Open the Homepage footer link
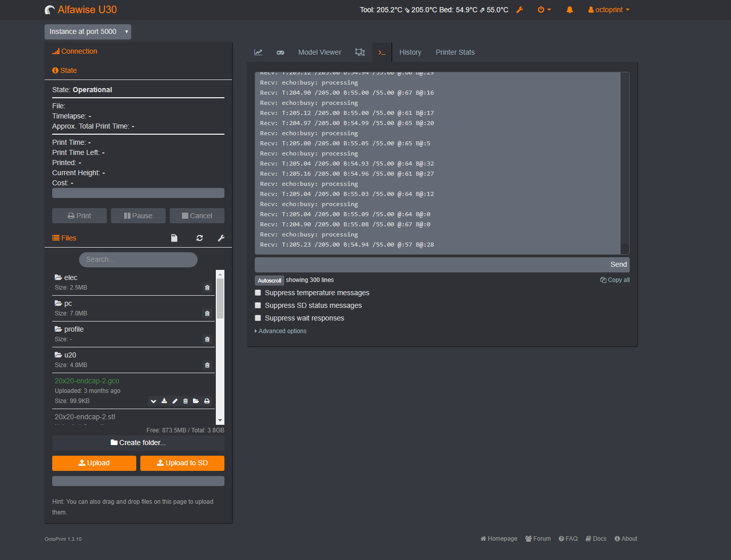 click(499, 539)
